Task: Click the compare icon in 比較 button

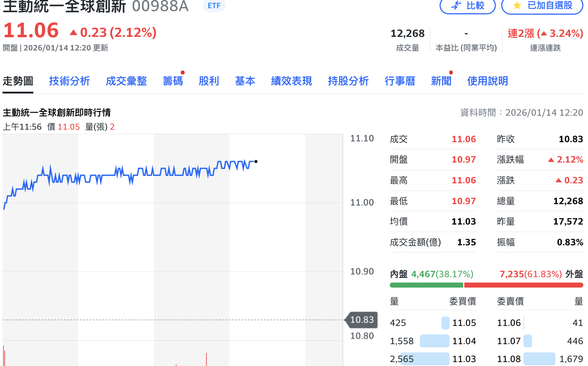Action: coord(455,6)
